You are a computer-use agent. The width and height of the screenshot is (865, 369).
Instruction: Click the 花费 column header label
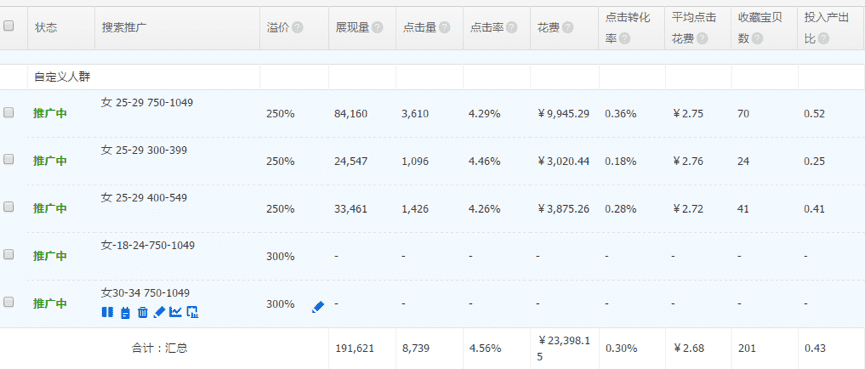pos(548,28)
